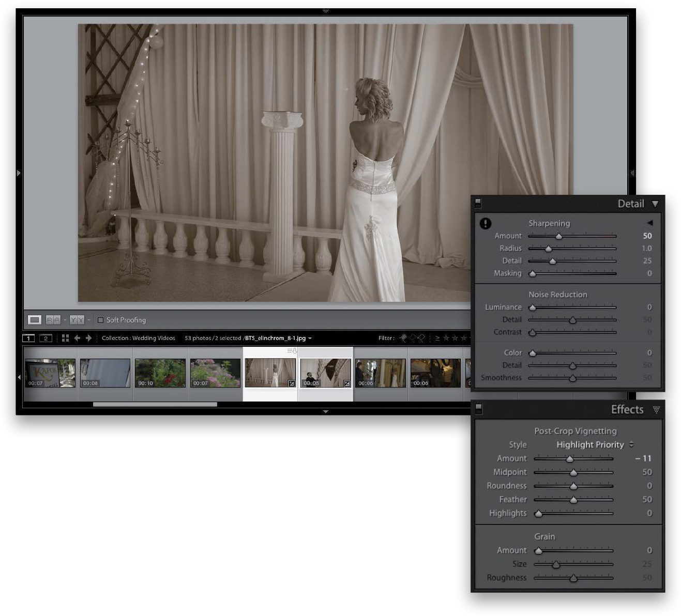Adjust Noise Reduction Luminance slider
Viewport: 681px width, 616px height.
pos(572,307)
